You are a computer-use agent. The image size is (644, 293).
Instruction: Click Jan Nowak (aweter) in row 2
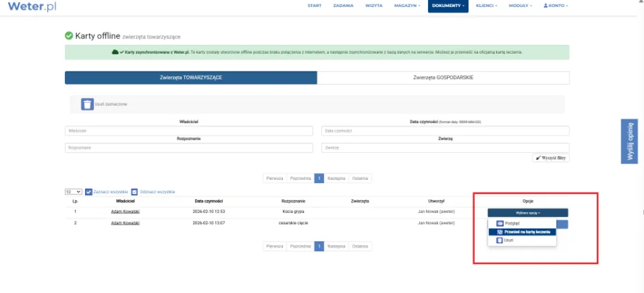[436, 223]
